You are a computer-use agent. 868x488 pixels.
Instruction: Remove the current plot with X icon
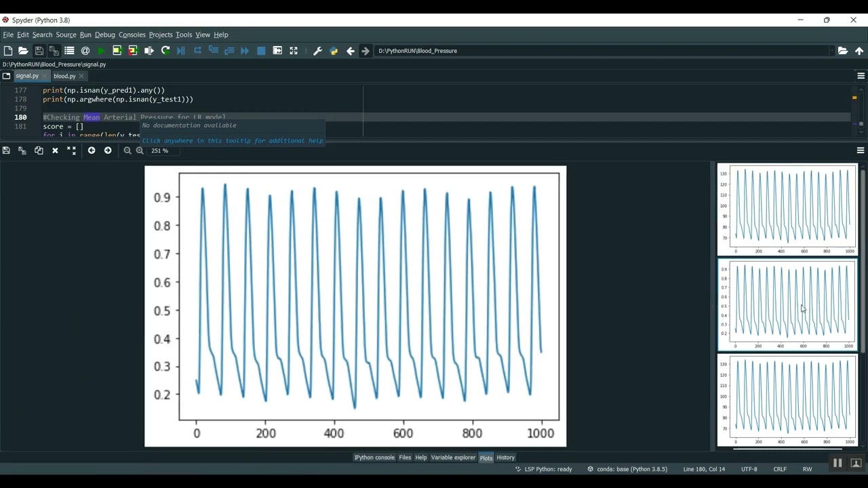coord(55,150)
